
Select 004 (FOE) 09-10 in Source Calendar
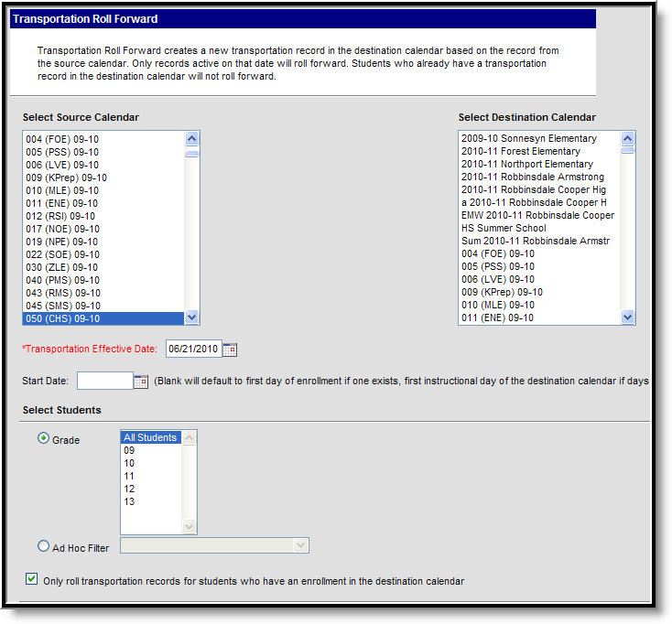click(103, 139)
